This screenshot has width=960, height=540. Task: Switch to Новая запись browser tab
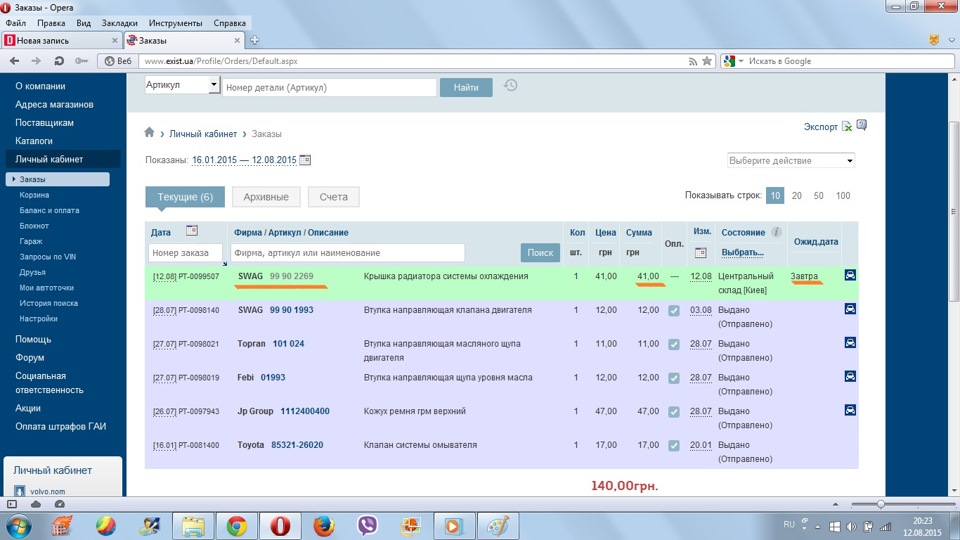[61, 40]
